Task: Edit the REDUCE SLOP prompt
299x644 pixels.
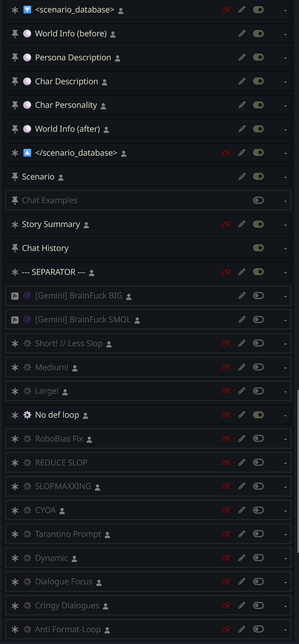Action: 242,463
